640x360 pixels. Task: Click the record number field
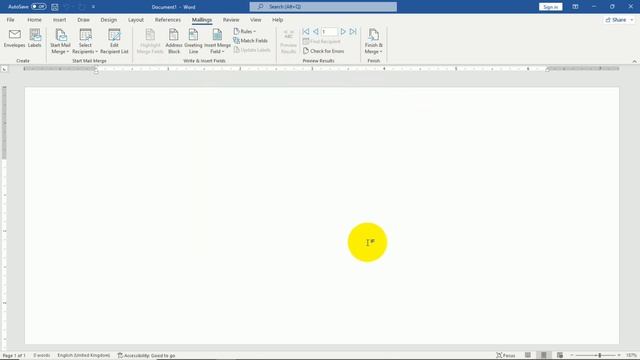pos(329,31)
